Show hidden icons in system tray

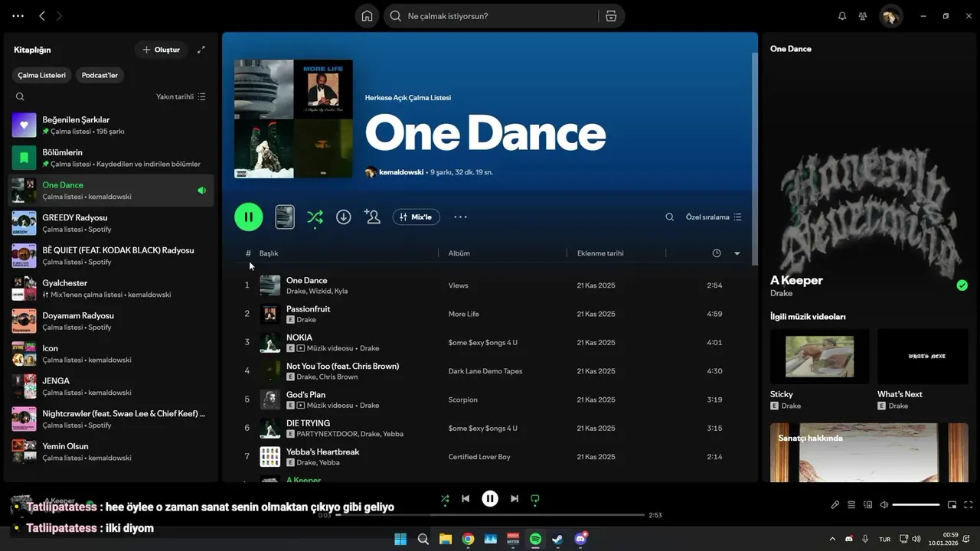[832, 539]
